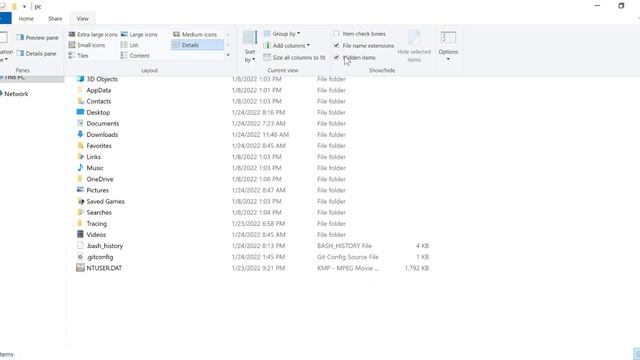The image size is (640, 360).
Task: Click Size all columns to fit
Action: point(295,58)
